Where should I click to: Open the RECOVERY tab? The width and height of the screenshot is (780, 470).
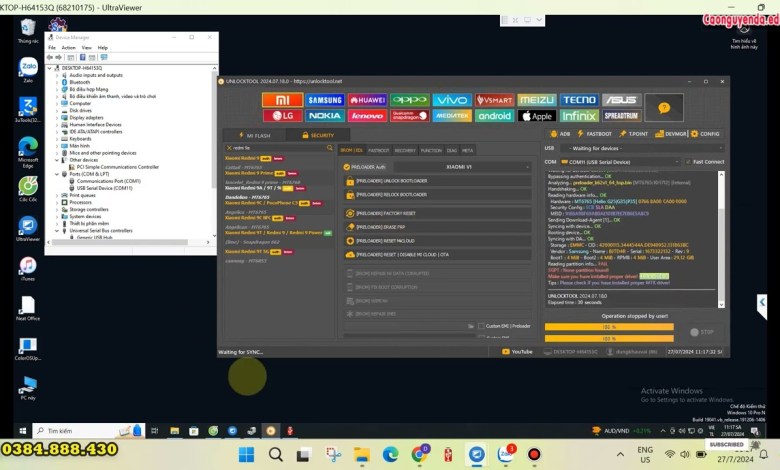tap(405, 150)
